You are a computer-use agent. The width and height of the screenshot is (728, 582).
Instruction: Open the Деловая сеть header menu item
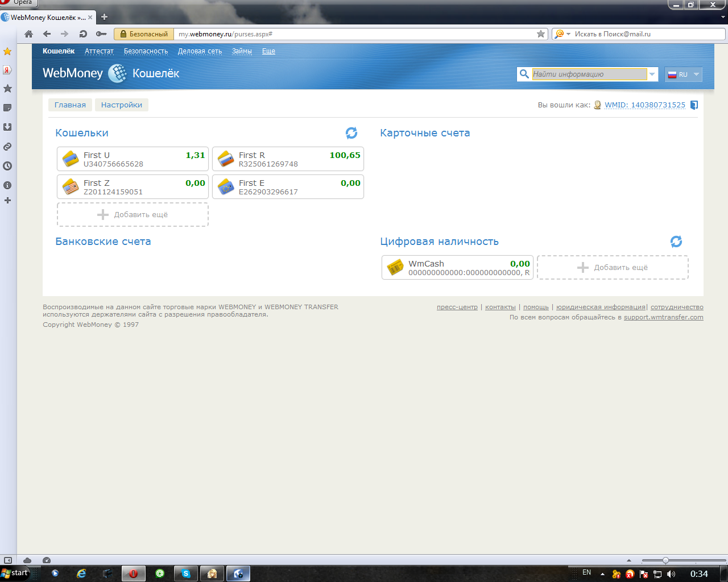(200, 51)
